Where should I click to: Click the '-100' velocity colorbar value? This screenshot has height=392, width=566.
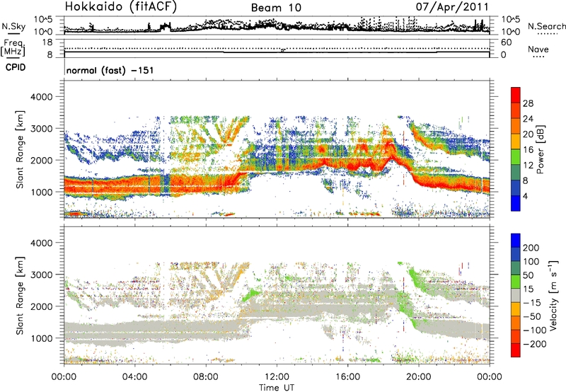click(535, 330)
